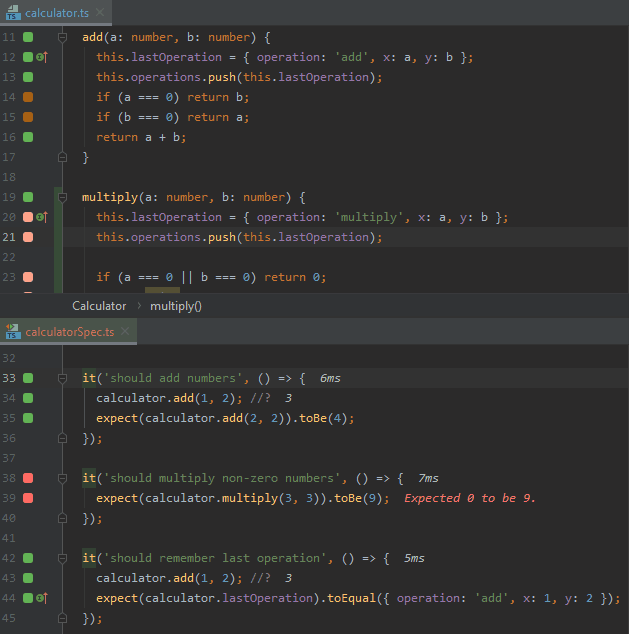Switch to the calculatorSpec.ts tab
This screenshot has width=629, height=634.
(x=70, y=331)
